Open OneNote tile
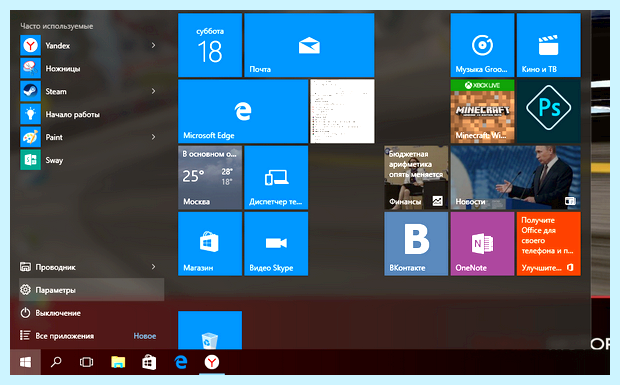 click(x=482, y=243)
